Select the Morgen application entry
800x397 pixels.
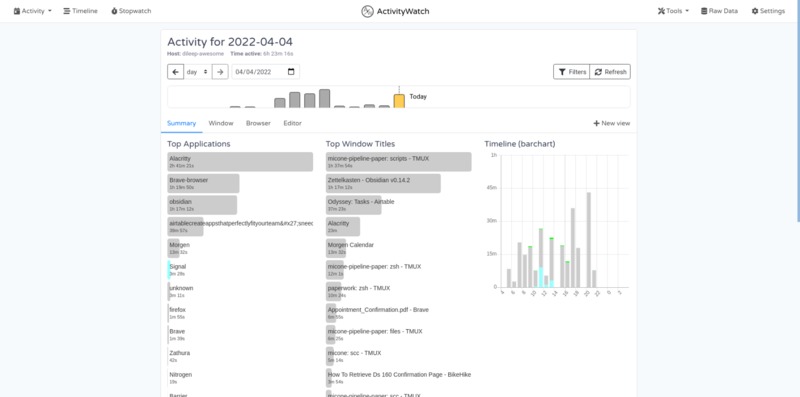point(180,248)
